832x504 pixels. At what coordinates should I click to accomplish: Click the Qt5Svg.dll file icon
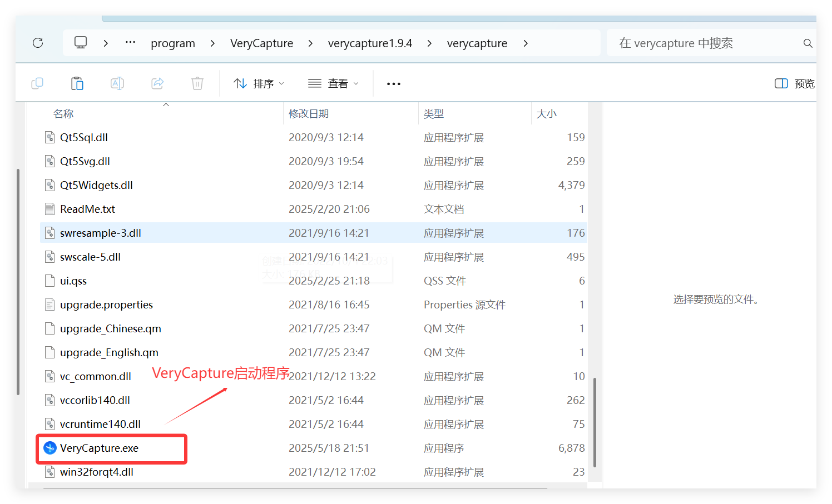pyautogui.click(x=50, y=161)
